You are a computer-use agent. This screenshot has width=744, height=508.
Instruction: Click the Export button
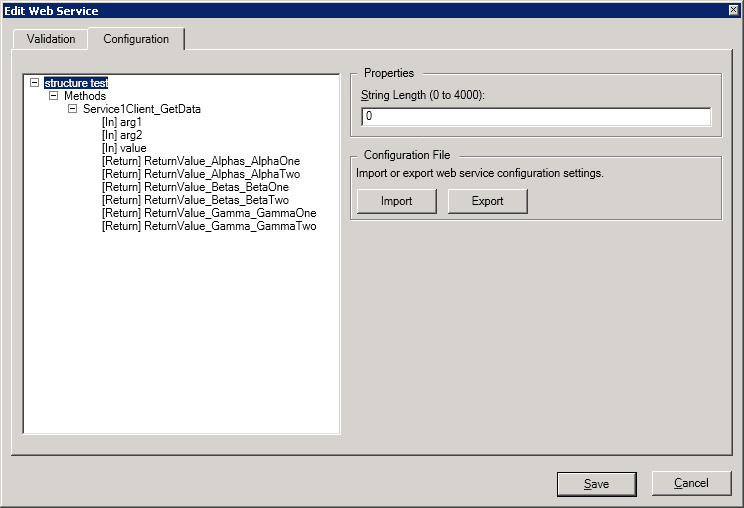pos(487,201)
